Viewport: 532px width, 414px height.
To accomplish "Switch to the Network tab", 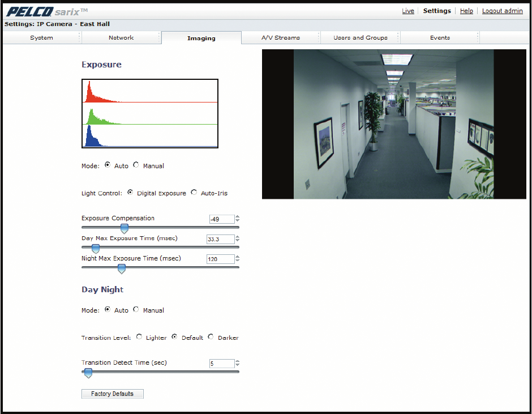I will pos(121,38).
